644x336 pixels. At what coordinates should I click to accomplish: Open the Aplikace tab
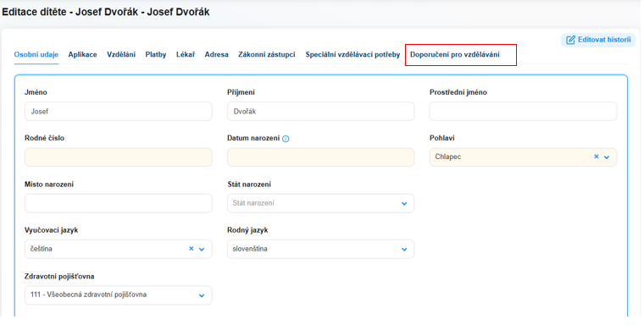point(82,54)
